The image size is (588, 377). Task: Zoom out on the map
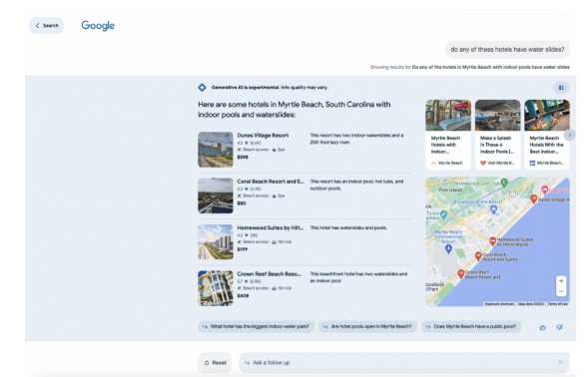[x=561, y=291]
